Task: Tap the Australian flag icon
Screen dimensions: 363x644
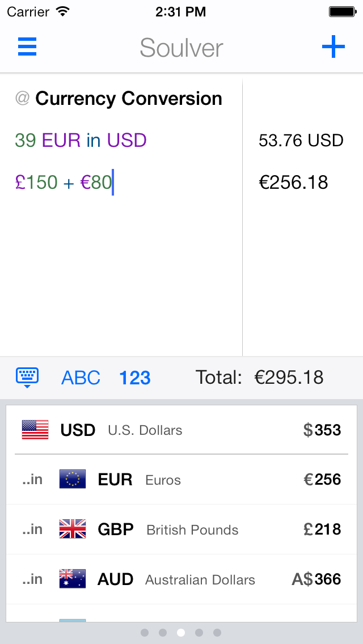Action: pos(73,579)
